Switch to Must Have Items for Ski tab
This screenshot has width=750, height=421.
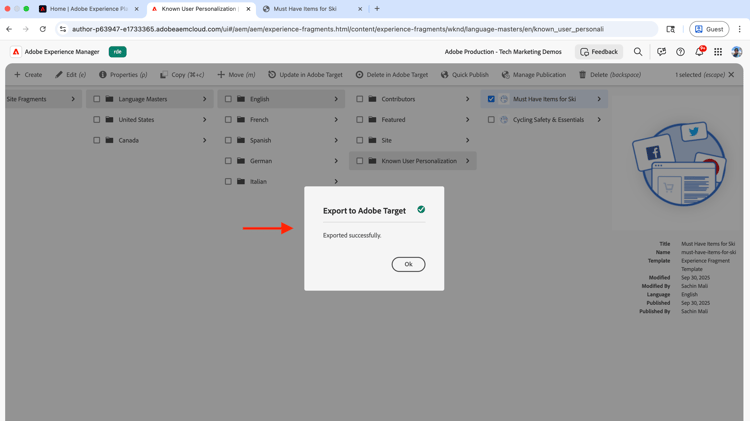pyautogui.click(x=312, y=9)
